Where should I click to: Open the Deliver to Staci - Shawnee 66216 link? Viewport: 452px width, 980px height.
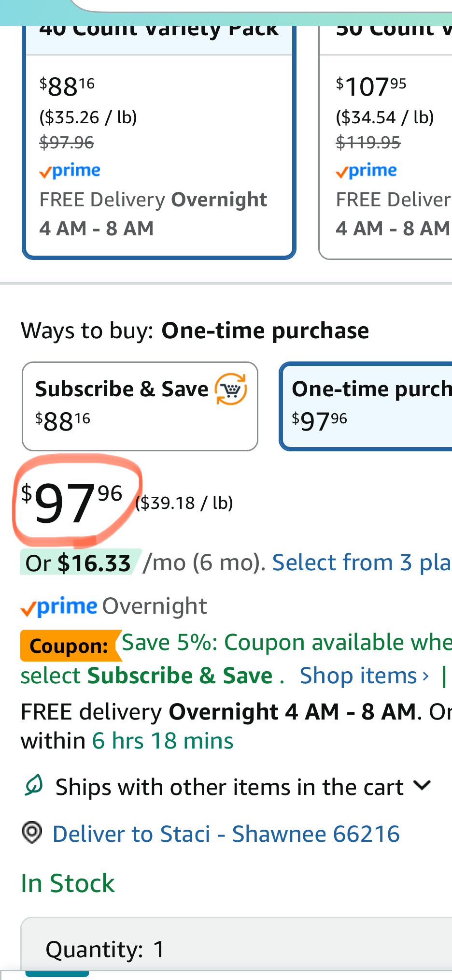pos(226,834)
